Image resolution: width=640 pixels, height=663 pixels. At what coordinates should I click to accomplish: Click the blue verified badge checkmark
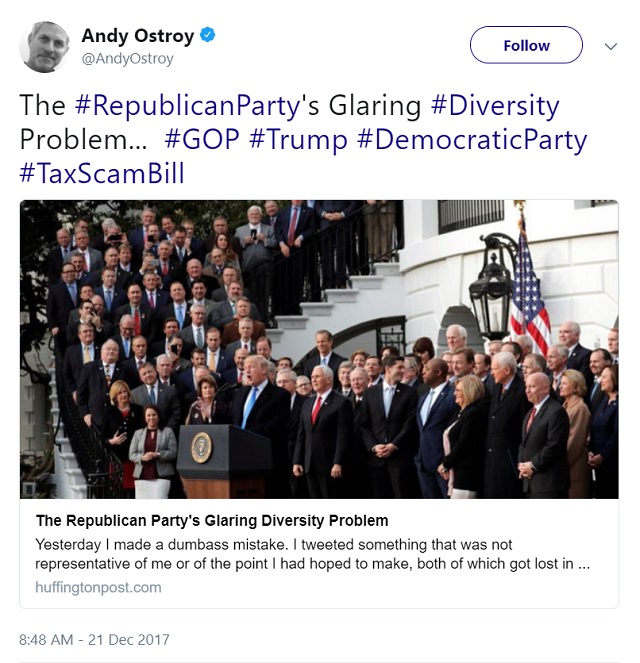(208, 35)
